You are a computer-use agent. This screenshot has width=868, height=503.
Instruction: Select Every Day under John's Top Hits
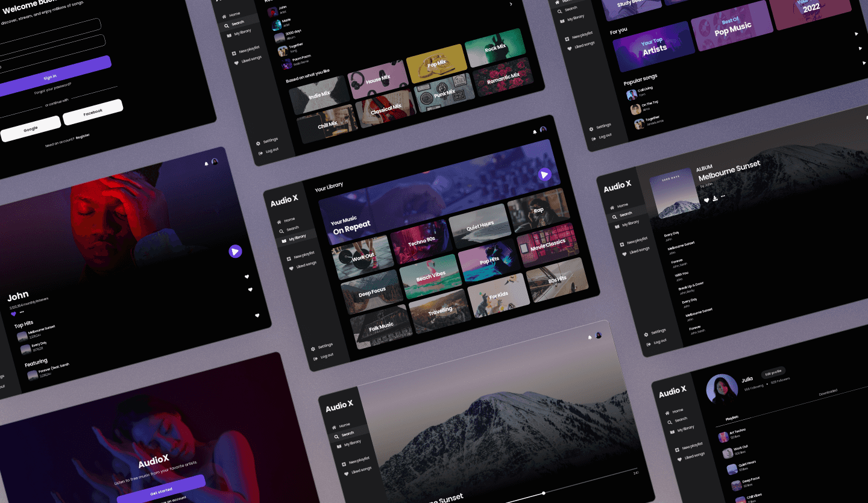pos(33,348)
